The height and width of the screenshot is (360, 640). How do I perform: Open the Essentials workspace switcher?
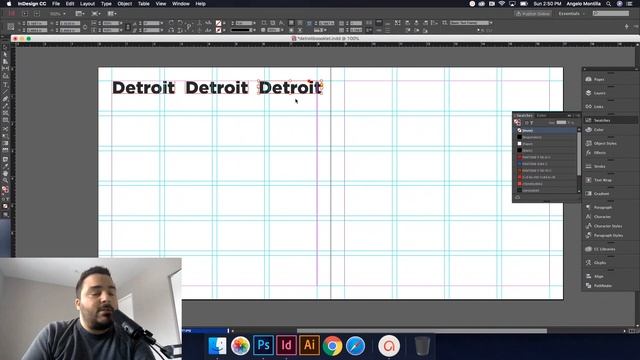click(571, 13)
